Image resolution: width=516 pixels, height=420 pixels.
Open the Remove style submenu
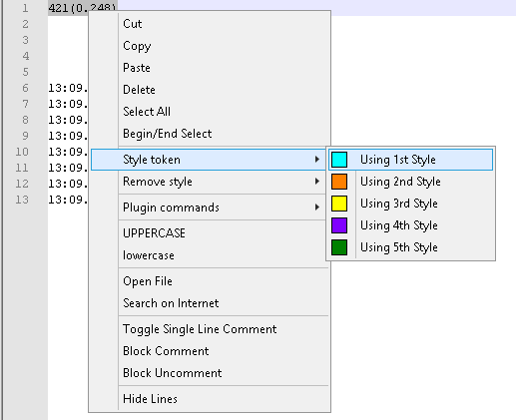[x=210, y=182]
